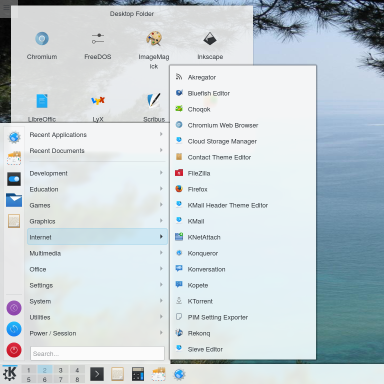Expand the Games category

97,205
